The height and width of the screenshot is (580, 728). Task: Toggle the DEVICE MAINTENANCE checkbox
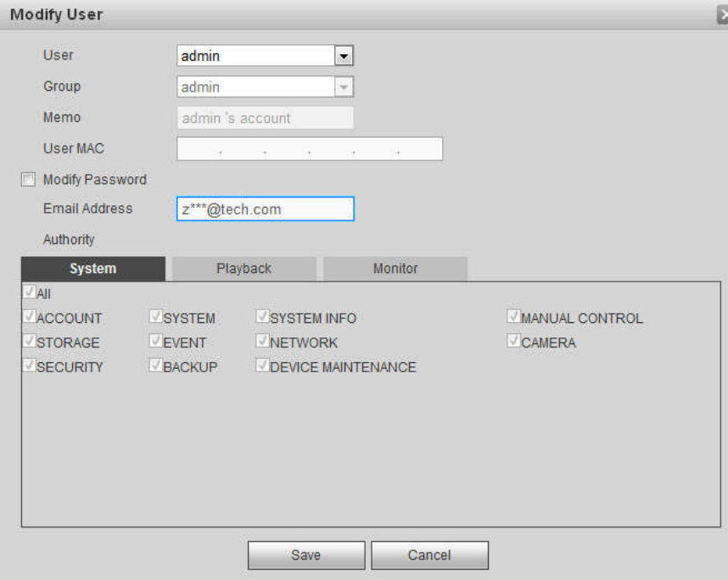[263, 365]
